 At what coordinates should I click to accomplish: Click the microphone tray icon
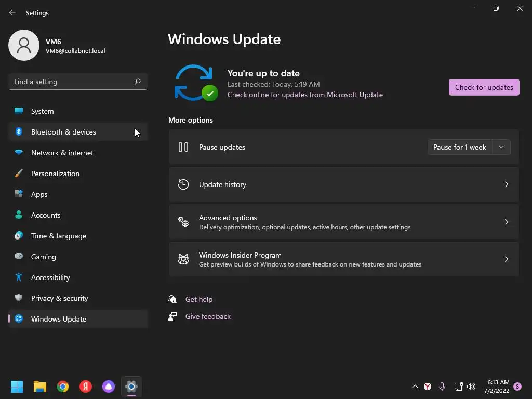(442, 387)
